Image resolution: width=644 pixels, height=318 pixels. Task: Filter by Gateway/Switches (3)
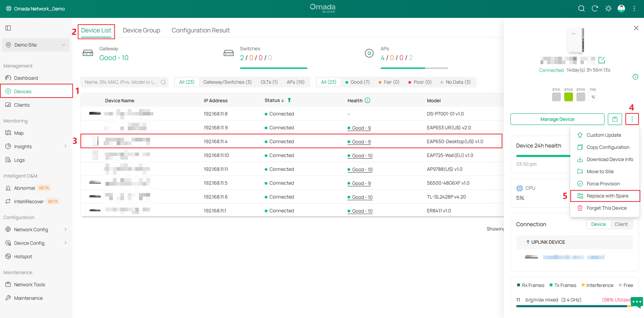pos(227,82)
